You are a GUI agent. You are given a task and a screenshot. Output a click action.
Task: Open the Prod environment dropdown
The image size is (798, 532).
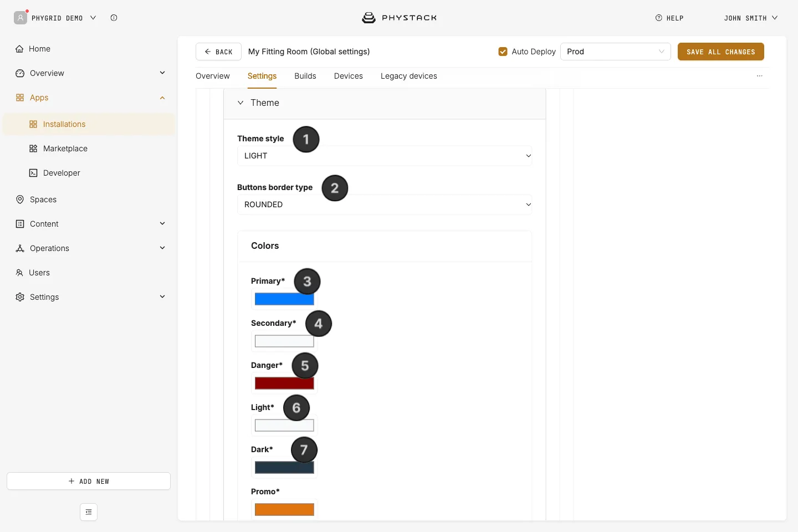(616, 52)
